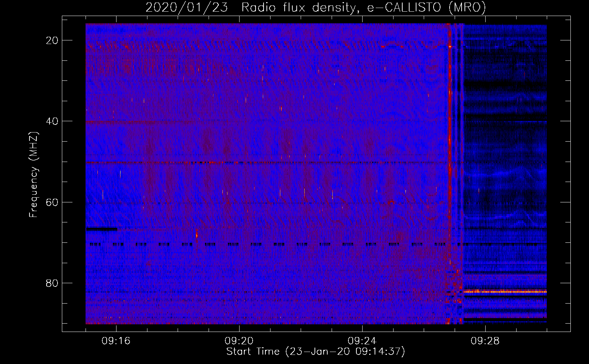Click the 20 frequency tick label
589x364 pixels.
52,40
